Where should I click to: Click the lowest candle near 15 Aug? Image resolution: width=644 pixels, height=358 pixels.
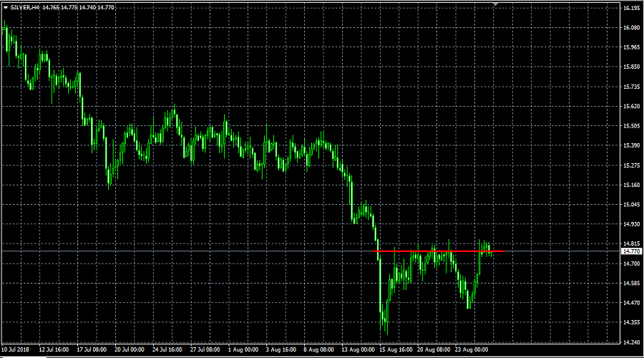[x=386, y=328]
